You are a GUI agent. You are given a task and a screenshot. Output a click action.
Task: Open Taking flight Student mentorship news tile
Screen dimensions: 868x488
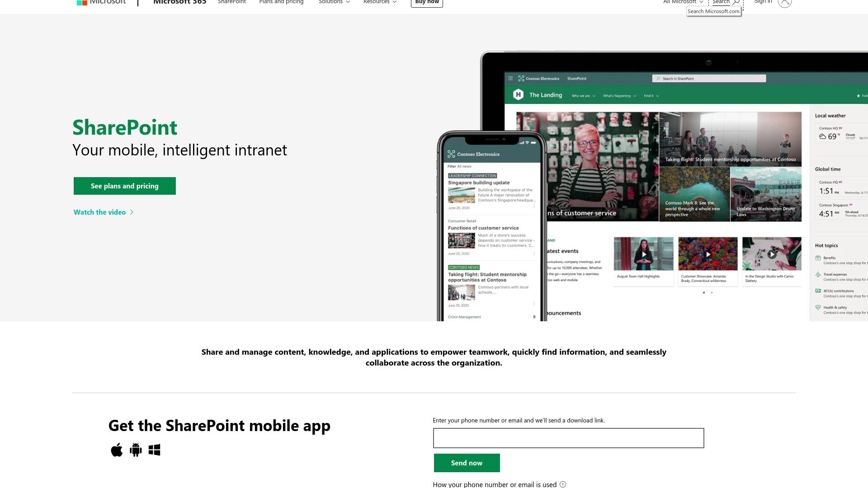(x=730, y=139)
